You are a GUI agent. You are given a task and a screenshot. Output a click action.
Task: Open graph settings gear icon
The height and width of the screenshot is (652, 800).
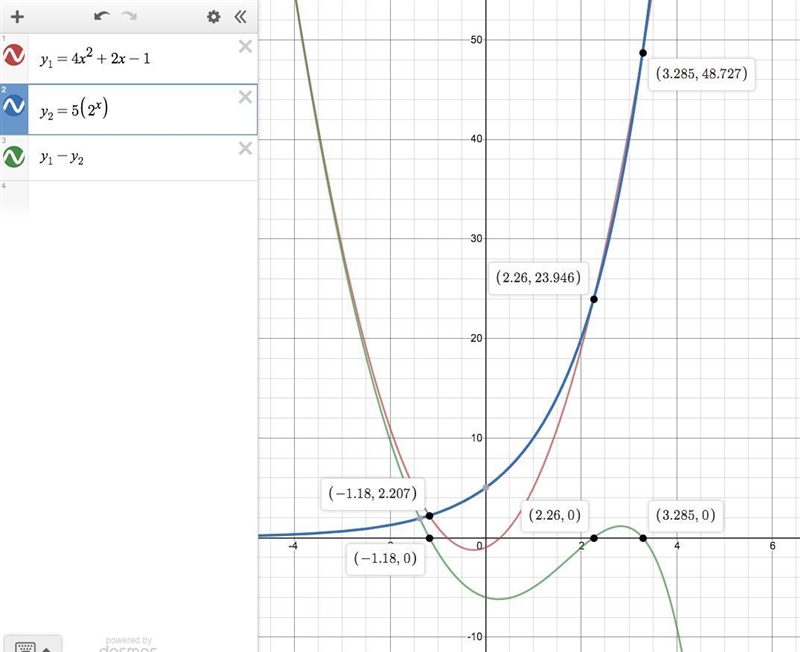(213, 17)
